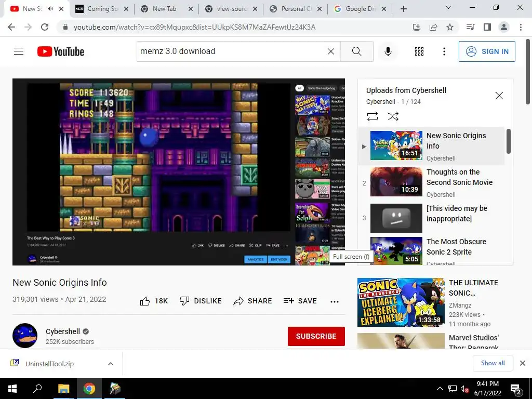532x399 pixels.
Task: Show hidden system tray icons
Action: click(x=440, y=389)
